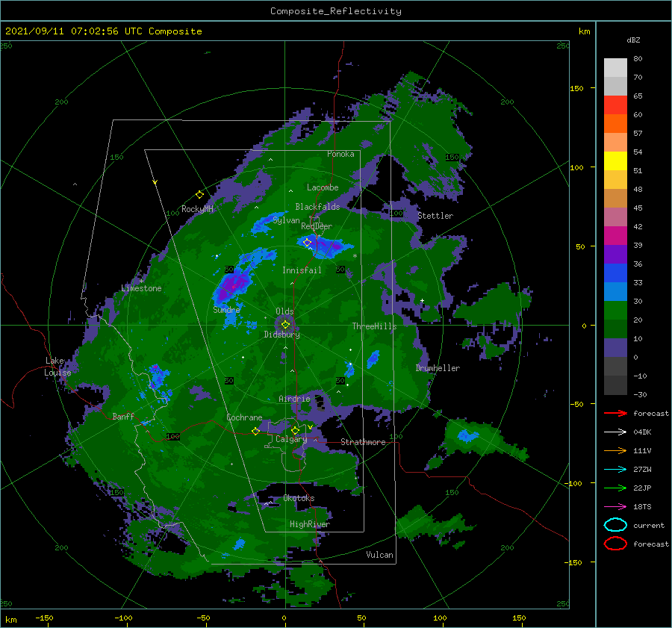Click the current label beside the cyan ellipse

pyautogui.click(x=649, y=525)
